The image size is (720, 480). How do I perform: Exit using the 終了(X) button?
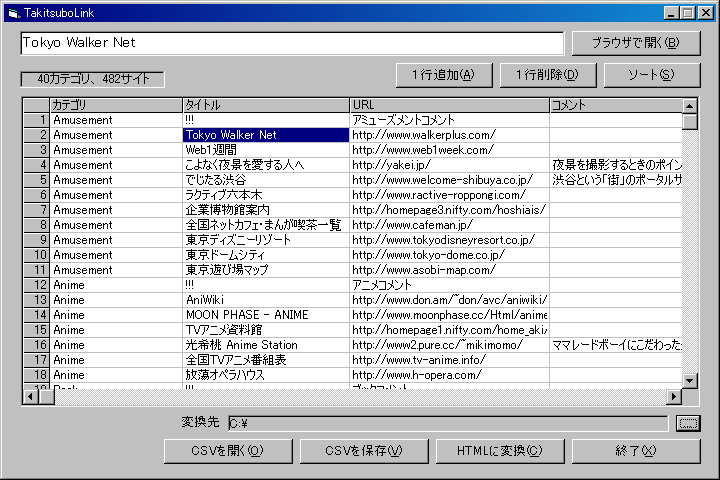[x=636, y=451]
